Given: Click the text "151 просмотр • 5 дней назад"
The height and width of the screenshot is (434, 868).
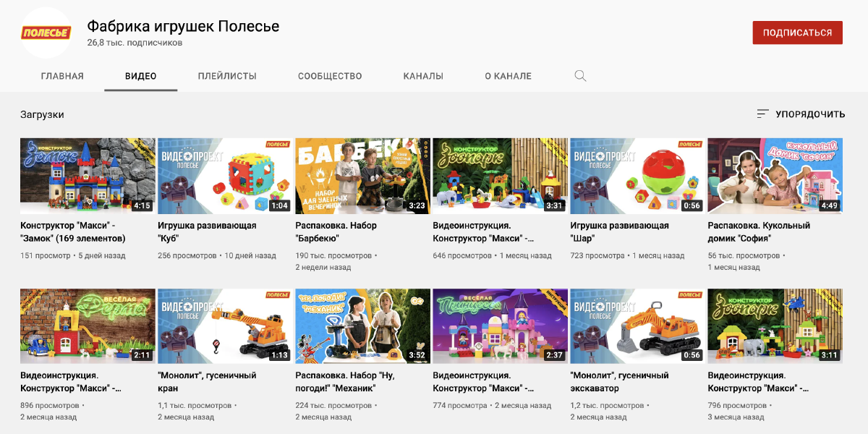Looking at the screenshot, I should click(x=73, y=255).
